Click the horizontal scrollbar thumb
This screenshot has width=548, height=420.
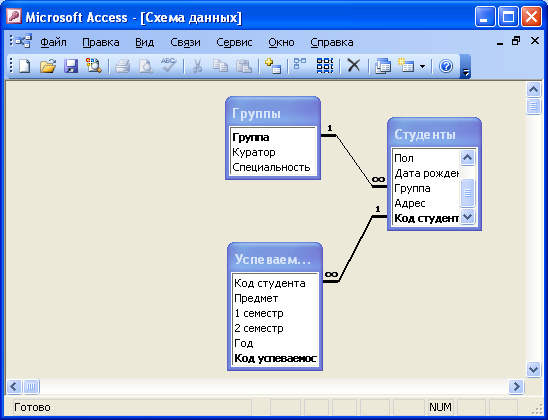[x=31, y=386]
